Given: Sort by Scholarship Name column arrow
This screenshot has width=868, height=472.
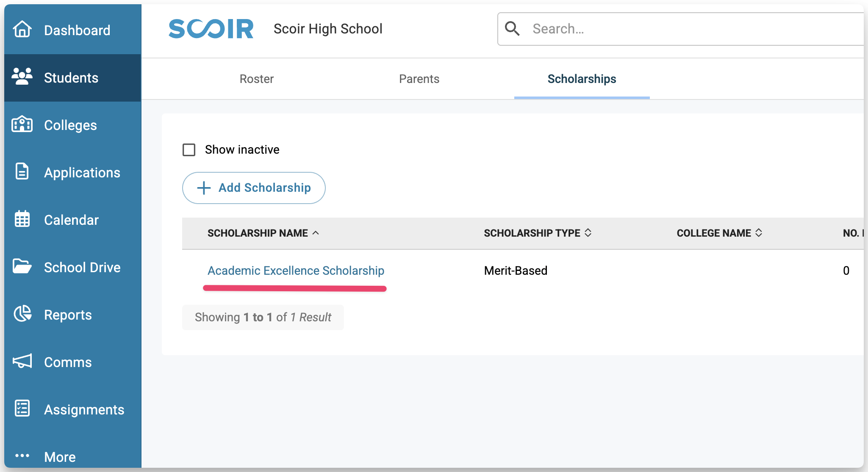Looking at the screenshot, I should 316,233.
